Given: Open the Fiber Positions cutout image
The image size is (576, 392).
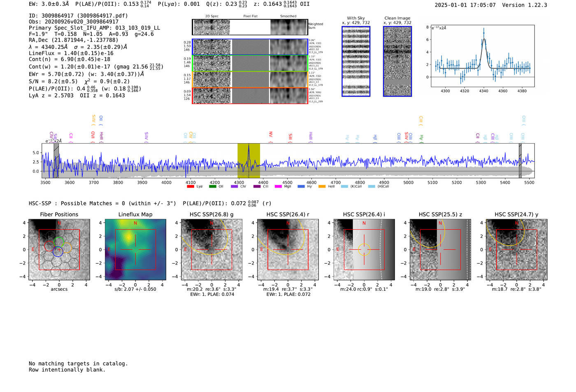Looking at the screenshot, I should coord(59,250).
